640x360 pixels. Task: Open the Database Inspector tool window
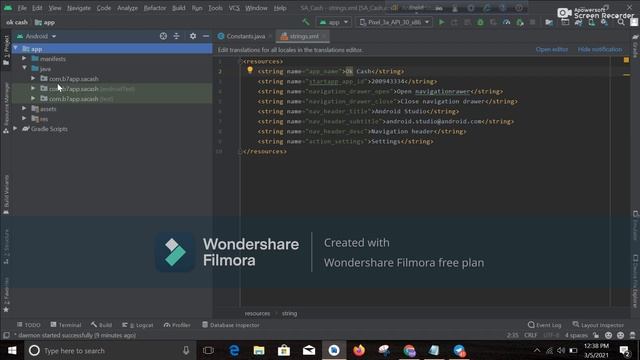[x=231, y=325]
